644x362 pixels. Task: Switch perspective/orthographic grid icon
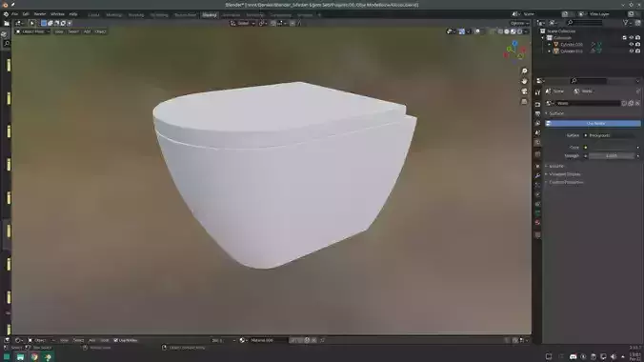click(524, 101)
